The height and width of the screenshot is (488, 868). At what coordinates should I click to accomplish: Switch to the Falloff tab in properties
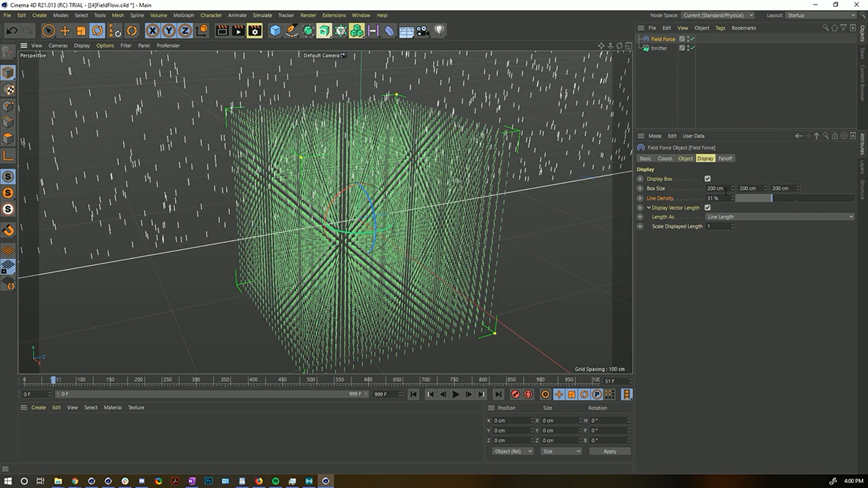click(x=725, y=159)
